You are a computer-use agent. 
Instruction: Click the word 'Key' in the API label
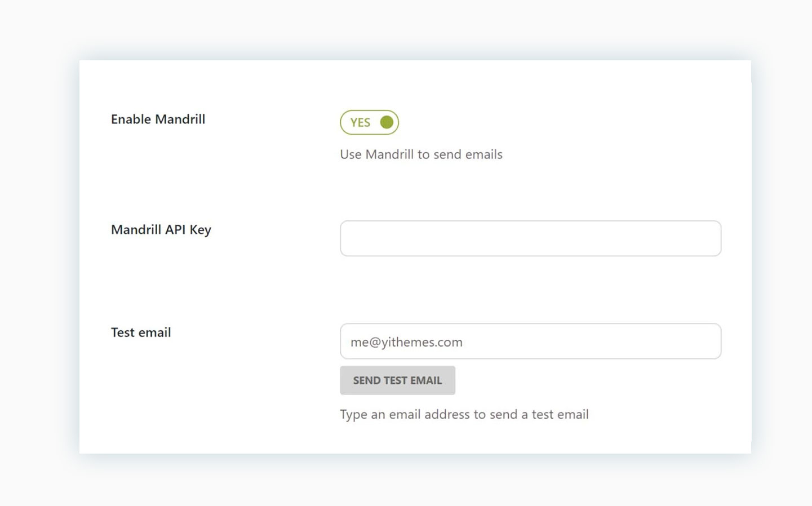tap(201, 230)
